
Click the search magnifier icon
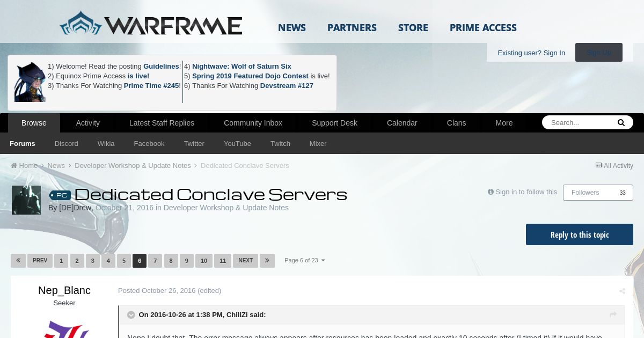click(621, 123)
